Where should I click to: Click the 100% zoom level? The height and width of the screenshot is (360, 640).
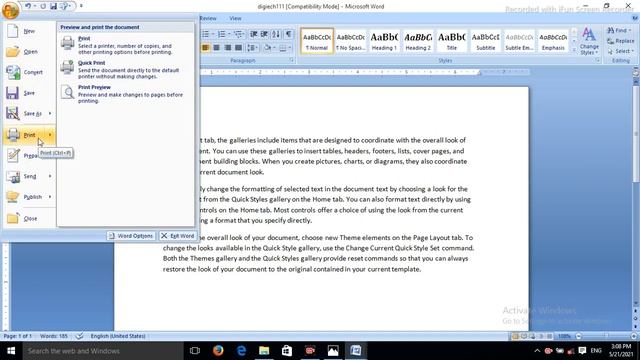coord(564,336)
